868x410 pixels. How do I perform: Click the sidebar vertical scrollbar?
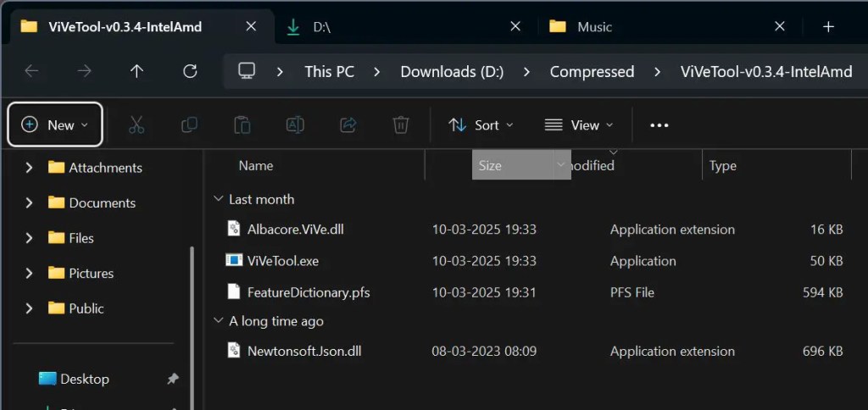[192, 329]
